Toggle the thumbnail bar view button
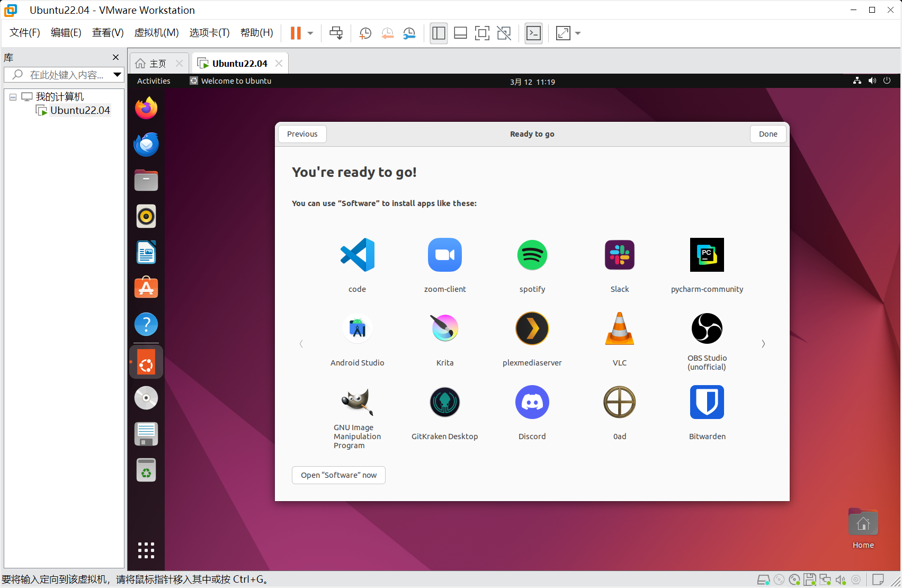Viewport: 902px width, 588px height. 460,33
